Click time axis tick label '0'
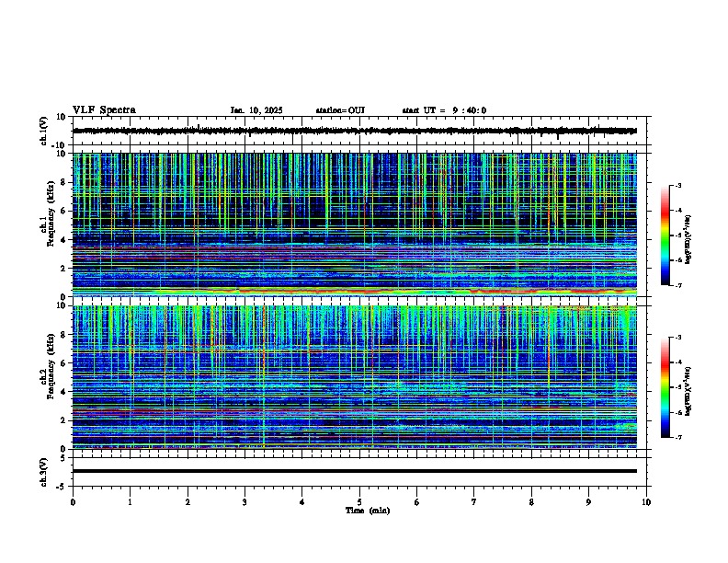 click(73, 502)
